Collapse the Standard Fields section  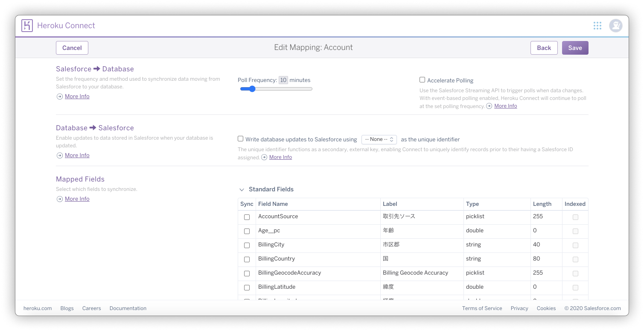(242, 190)
